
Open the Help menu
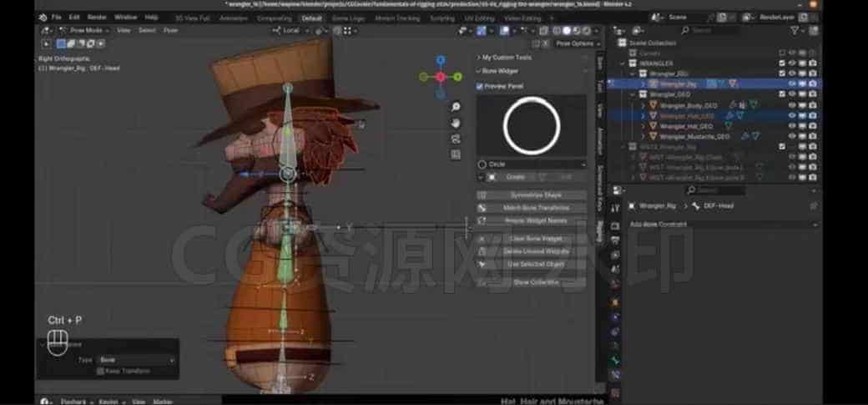151,18
